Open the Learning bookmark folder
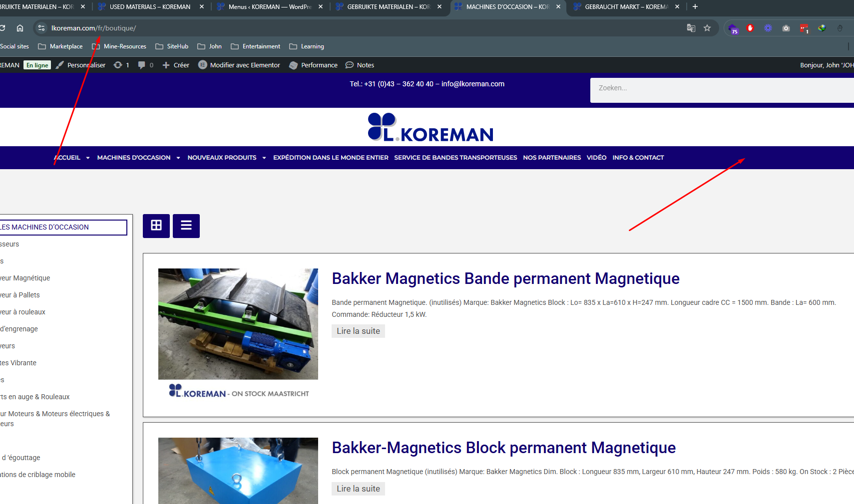Image resolution: width=854 pixels, height=504 pixels. click(307, 46)
